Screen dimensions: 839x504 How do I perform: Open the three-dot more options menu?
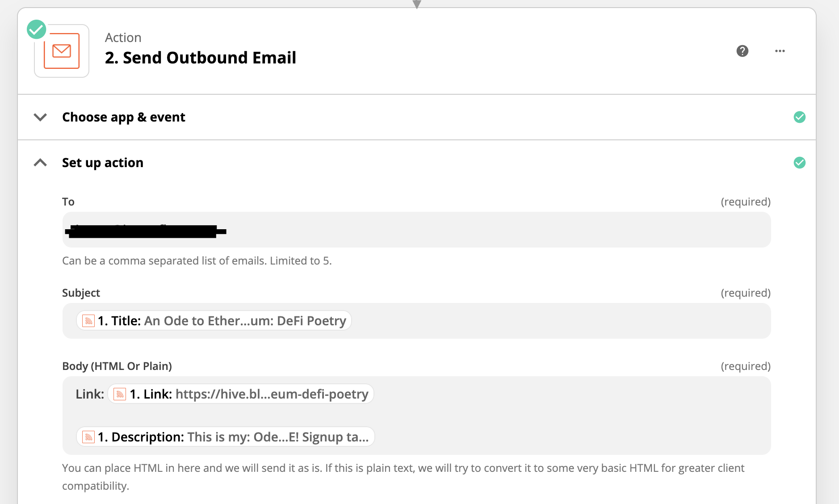[x=780, y=51]
